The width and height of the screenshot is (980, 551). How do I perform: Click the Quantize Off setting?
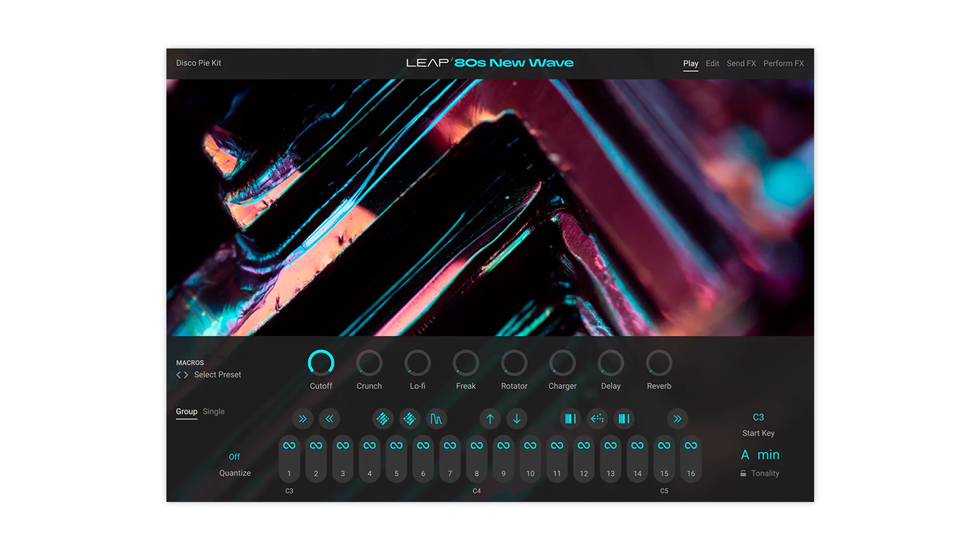pyautogui.click(x=234, y=456)
